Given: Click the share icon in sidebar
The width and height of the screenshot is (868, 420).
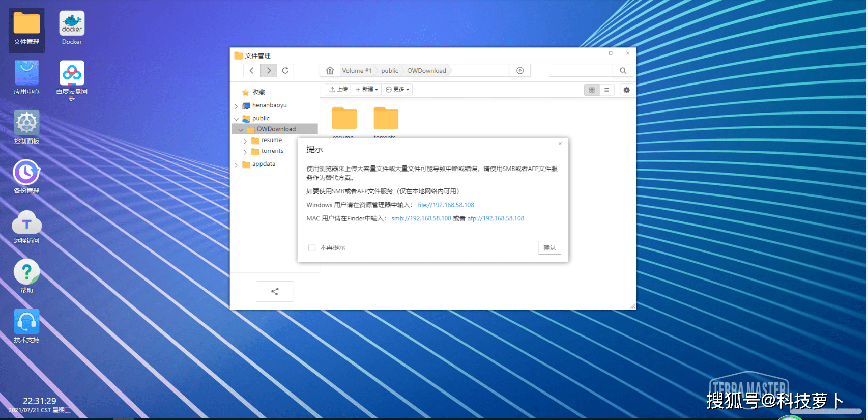Looking at the screenshot, I should 275,292.
